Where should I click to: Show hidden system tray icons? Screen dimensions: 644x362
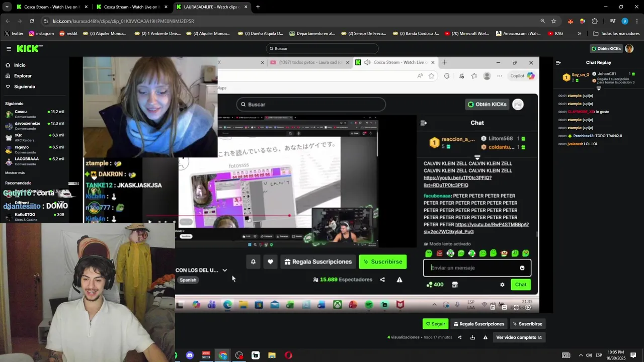[580, 355]
